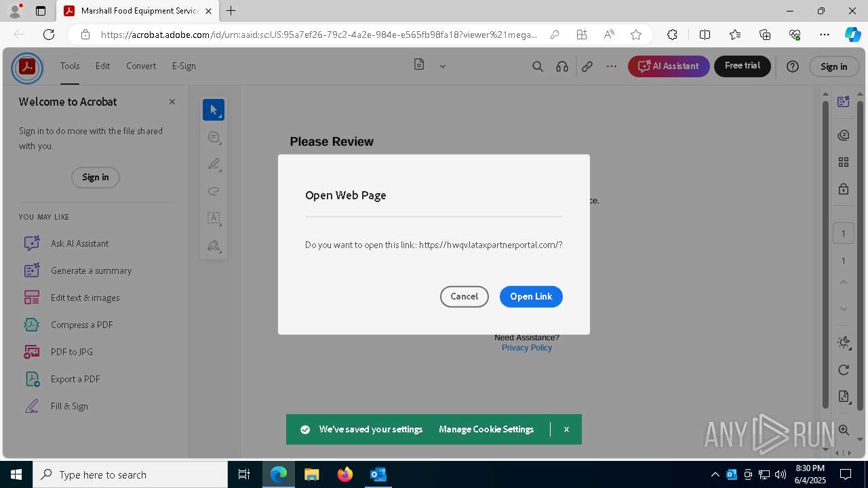Expand the document view dropdown arrow
The width and height of the screenshot is (868, 488).
[x=443, y=66]
